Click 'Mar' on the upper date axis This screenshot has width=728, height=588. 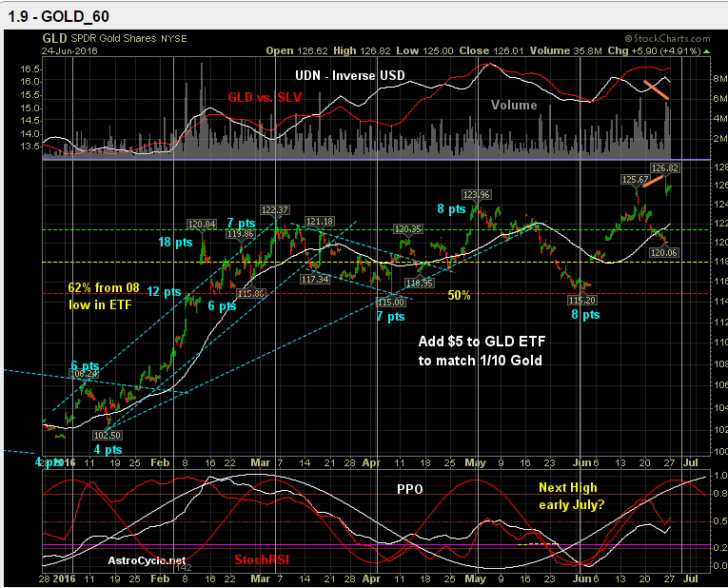click(260, 463)
